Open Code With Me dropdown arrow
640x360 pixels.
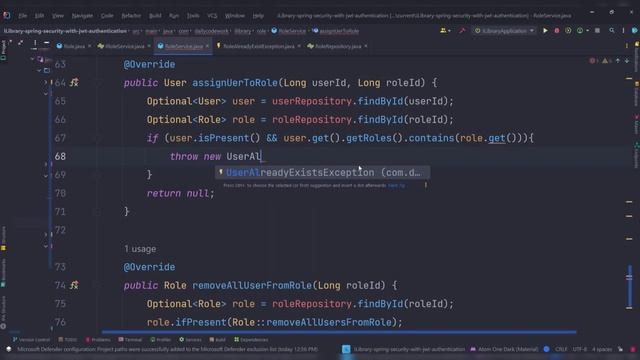449,31
